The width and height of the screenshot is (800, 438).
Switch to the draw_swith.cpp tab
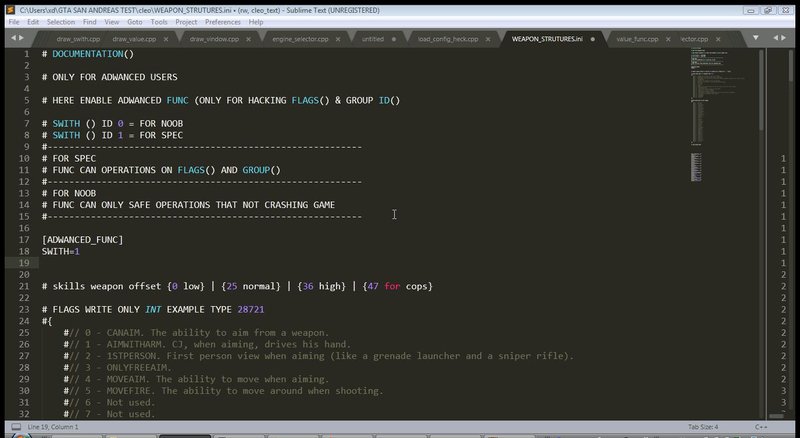click(x=78, y=39)
